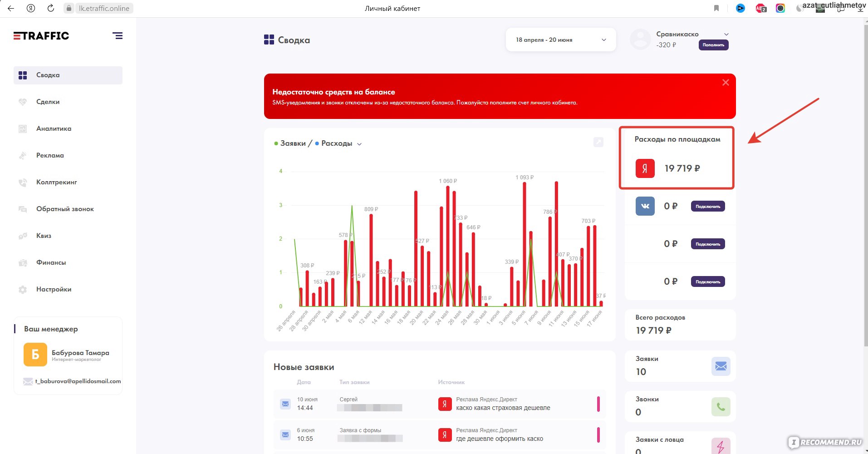Viewport: 868px width, 454px height.
Task: Click the Звонки green phone icon
Action: tap(721, 407)
